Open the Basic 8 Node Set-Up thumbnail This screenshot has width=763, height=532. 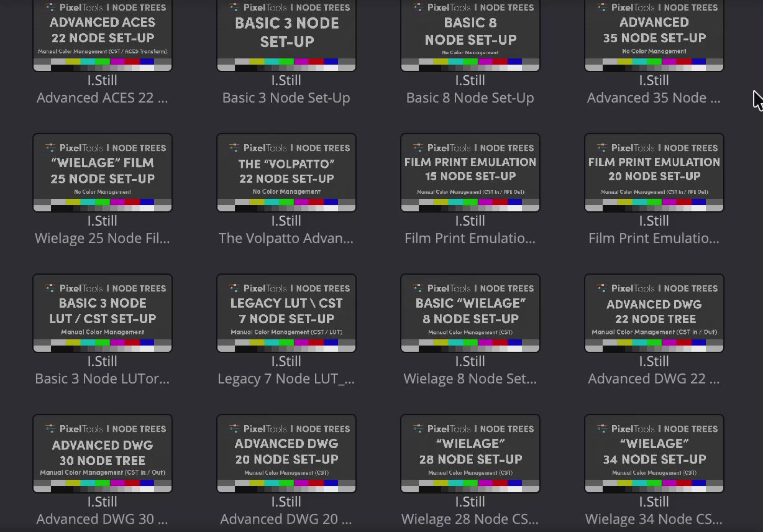tap(470, 34)
